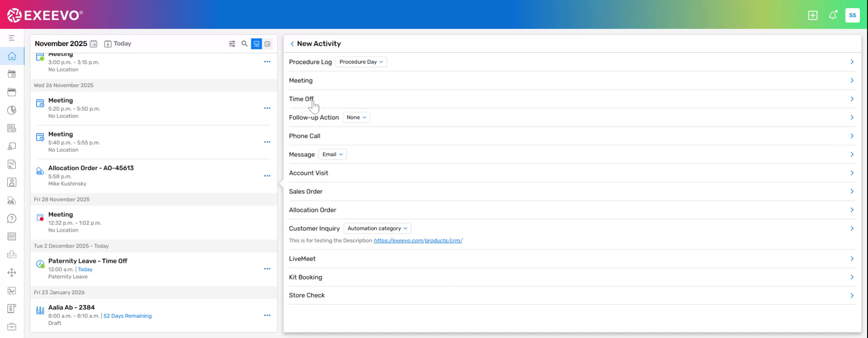Open more options for Paternity Leave
The height and width of the screenshot is (338, 868).
tap(267, 269)
